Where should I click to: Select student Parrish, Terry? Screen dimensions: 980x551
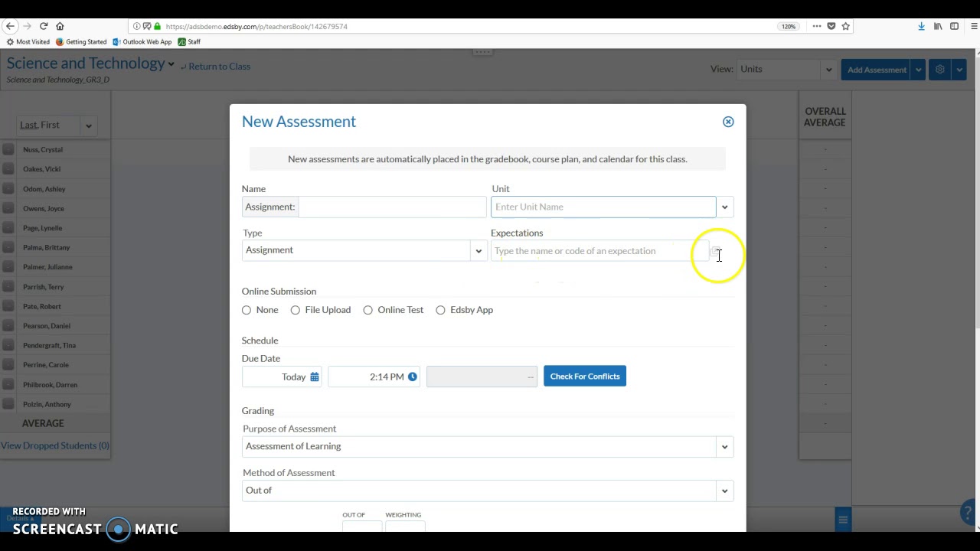(44, 287)
